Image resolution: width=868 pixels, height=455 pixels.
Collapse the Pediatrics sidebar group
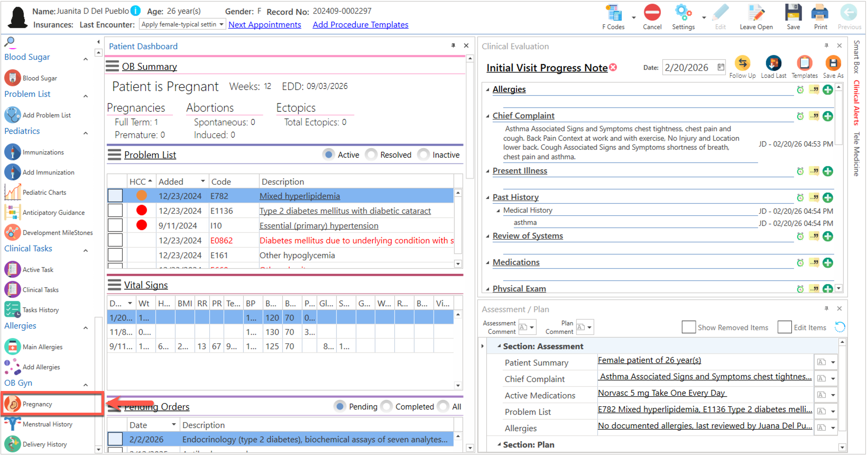point(86,133)
